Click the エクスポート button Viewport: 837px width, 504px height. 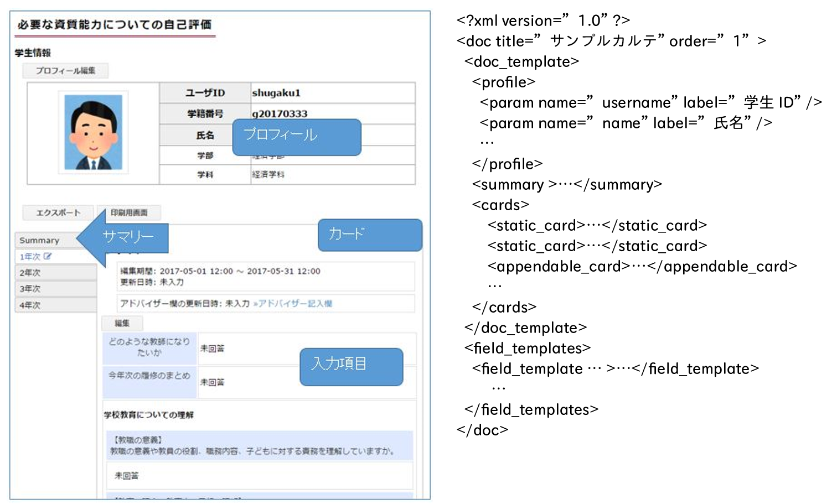click(58, 212)
